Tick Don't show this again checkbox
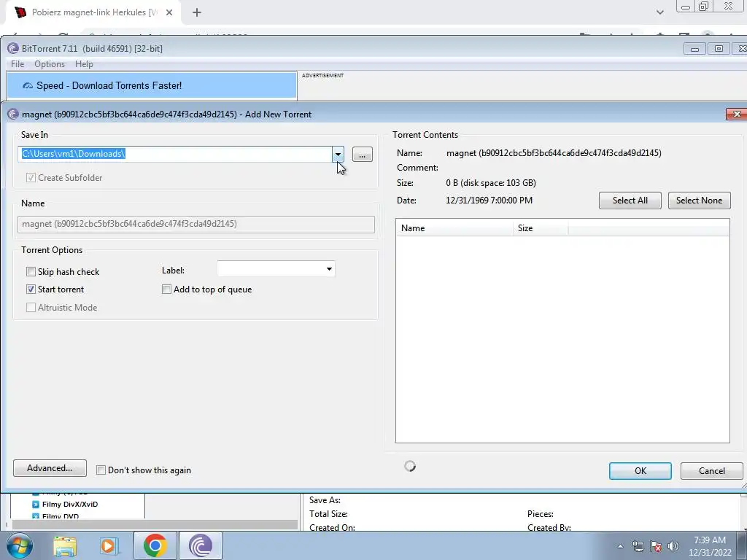747x560 pixels. coord(101,470)
